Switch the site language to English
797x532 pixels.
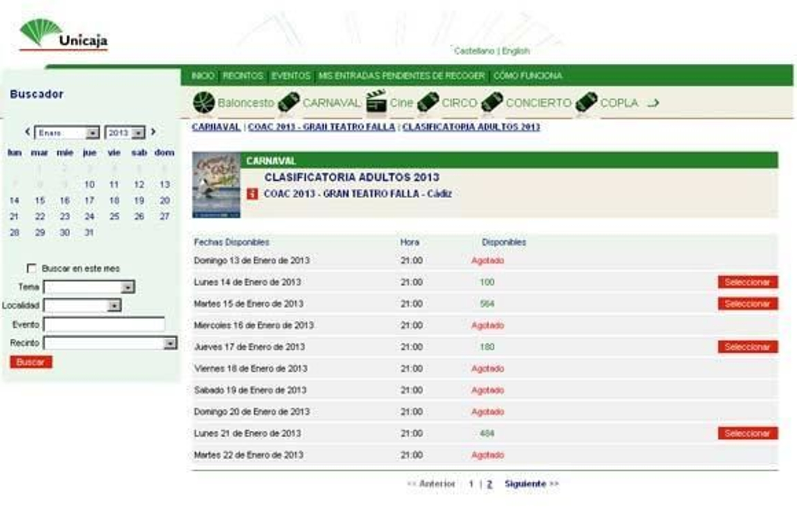click(517, 50)
